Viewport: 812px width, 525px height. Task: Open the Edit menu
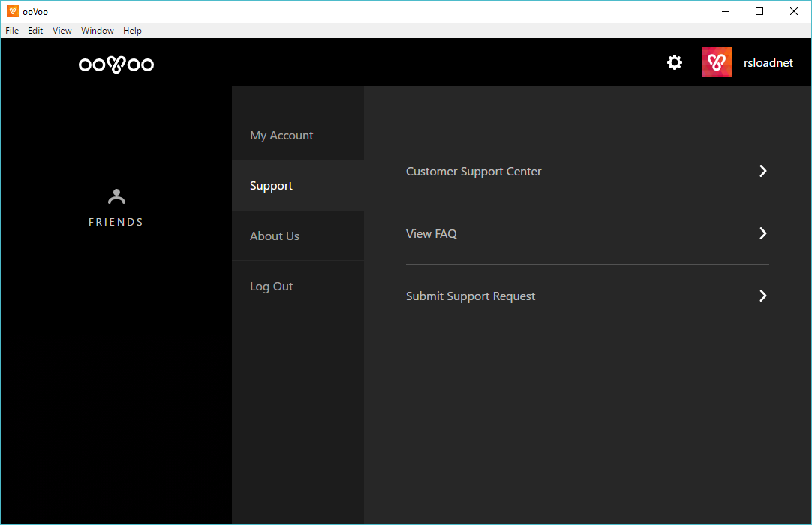coord(35,31)
